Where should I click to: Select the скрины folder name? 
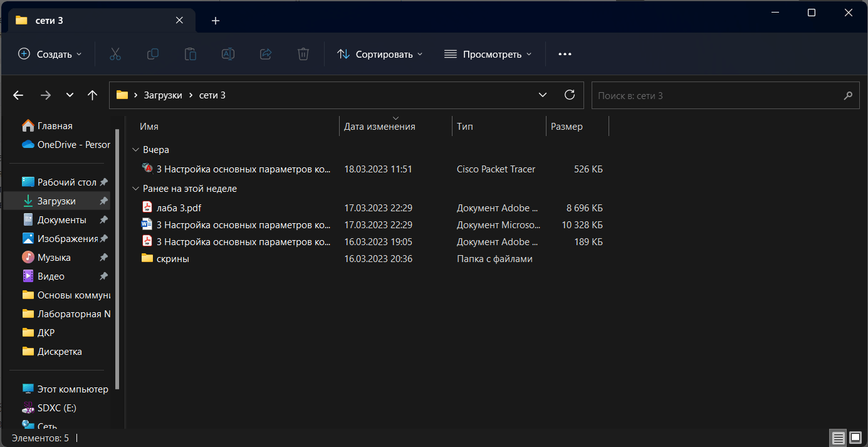173,258
